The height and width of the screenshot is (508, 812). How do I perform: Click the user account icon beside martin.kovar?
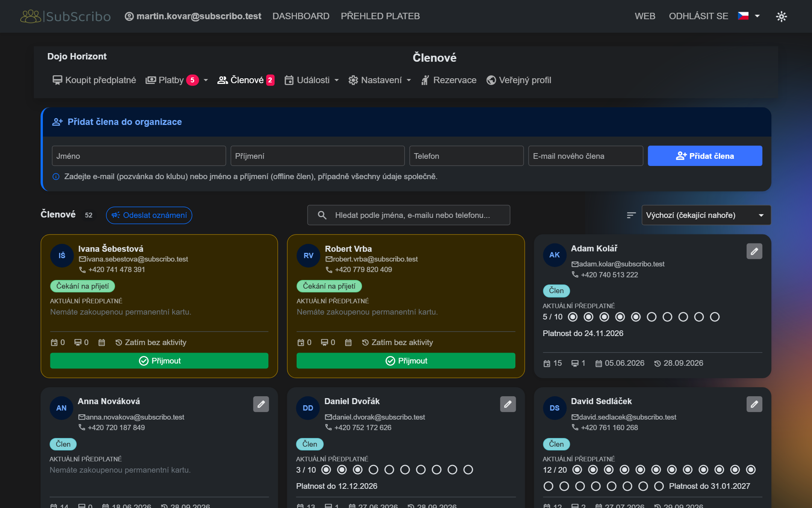129,16
